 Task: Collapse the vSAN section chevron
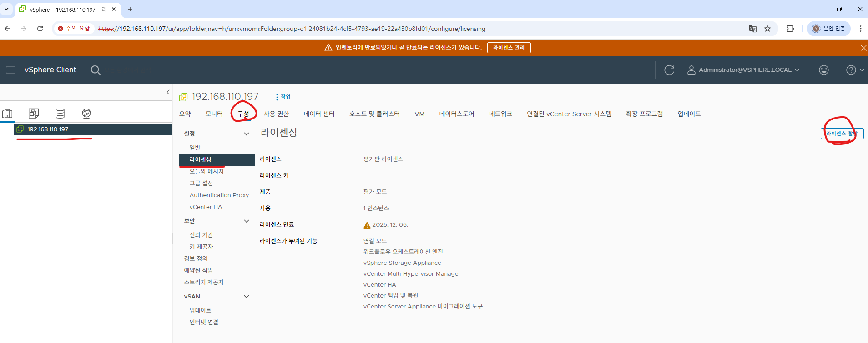click(x=247, y=297)
